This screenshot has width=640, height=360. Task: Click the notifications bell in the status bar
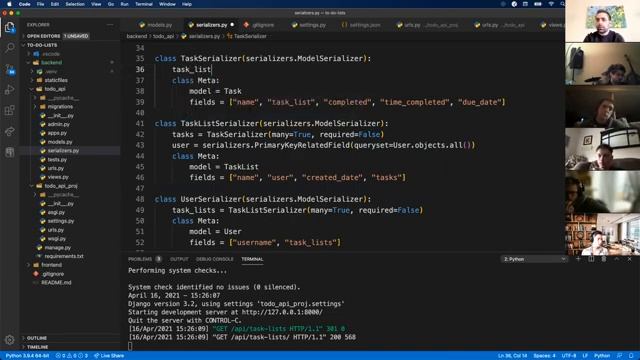pos(631,356)
